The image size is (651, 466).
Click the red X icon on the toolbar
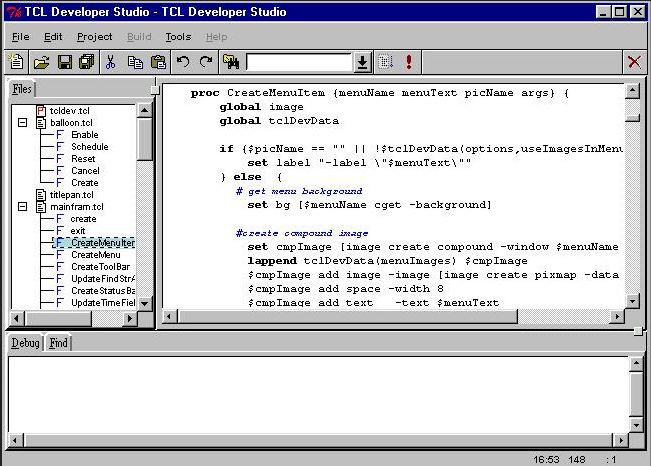point(634,62)
